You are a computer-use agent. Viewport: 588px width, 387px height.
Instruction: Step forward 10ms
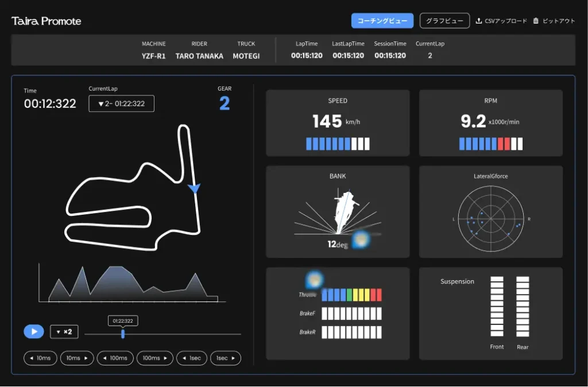pos(77,358)
